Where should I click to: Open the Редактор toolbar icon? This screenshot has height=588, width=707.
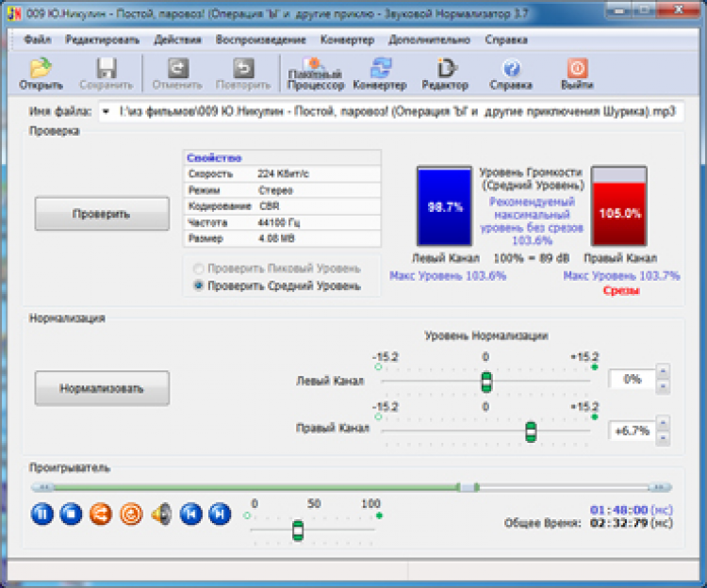(x=445, y=73)
